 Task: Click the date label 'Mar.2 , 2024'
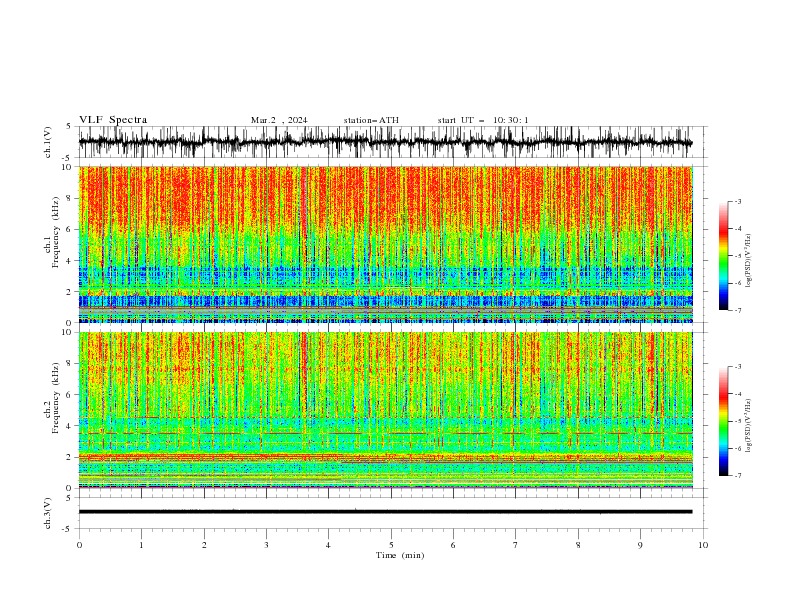[x=279, y=120]
